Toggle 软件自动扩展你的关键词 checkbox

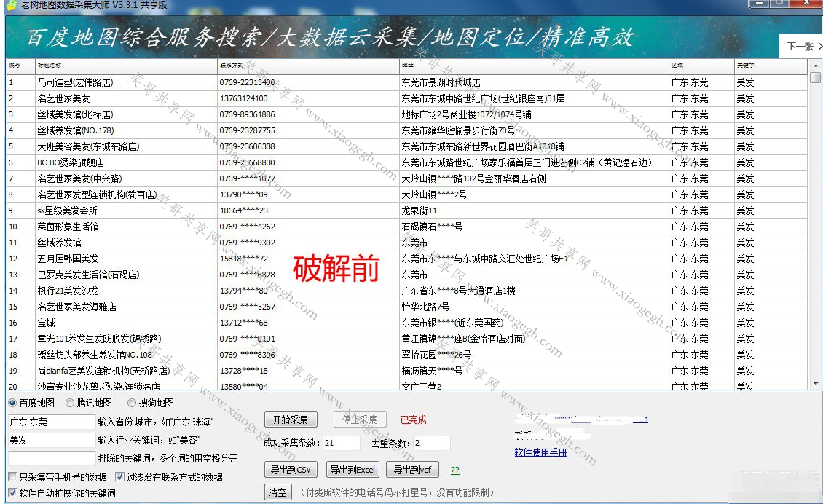click(x=13, y=493)
